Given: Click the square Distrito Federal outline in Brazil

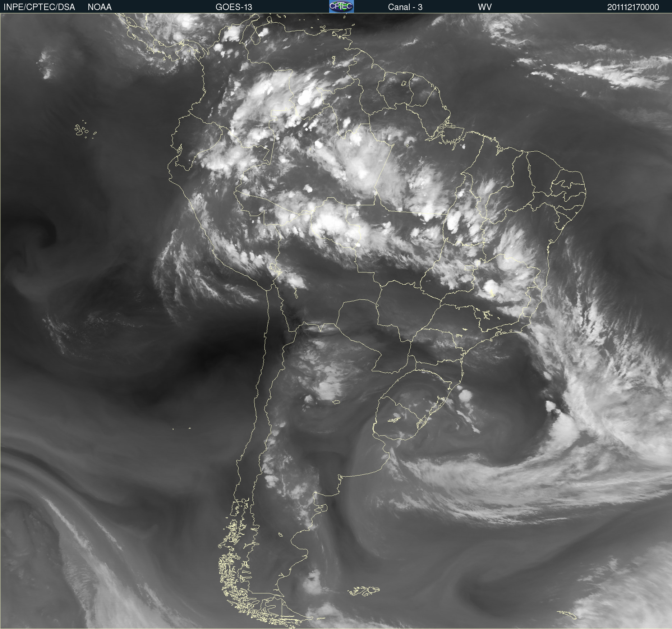Looking at the screenshot, I should (469, 268).
